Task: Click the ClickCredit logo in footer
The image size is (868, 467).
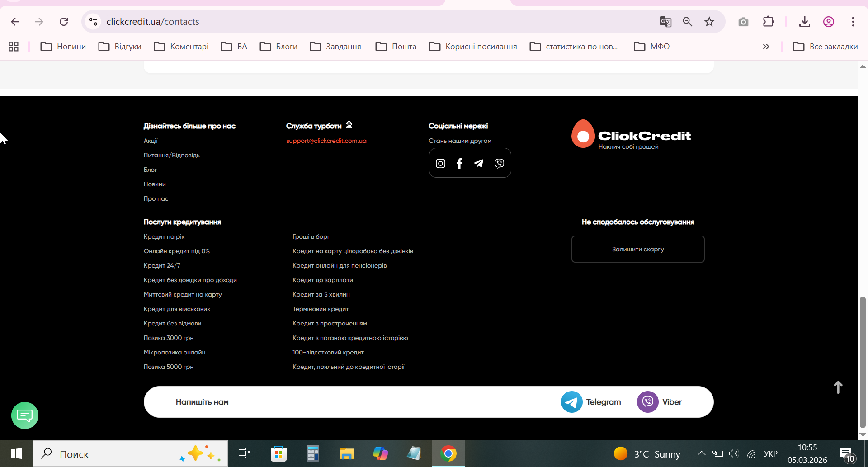Action: (x=631, y=134)
